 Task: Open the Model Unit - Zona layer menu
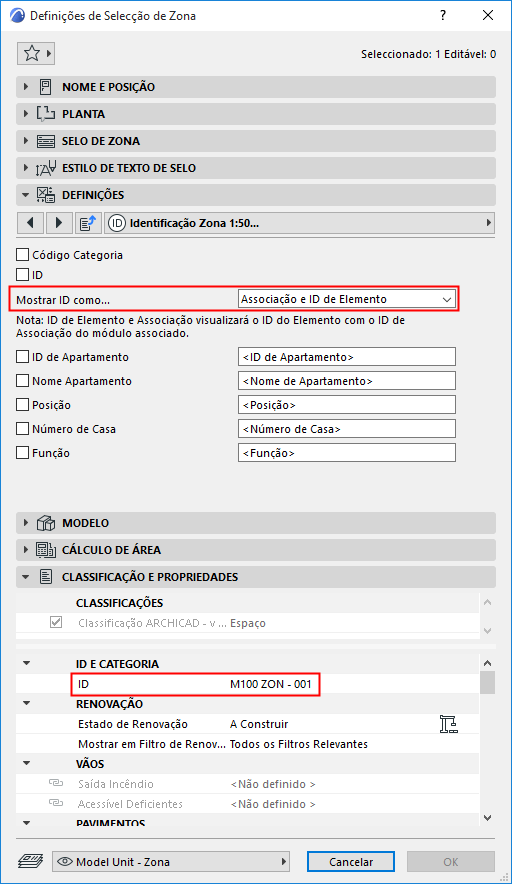click(x=171, y=861)
